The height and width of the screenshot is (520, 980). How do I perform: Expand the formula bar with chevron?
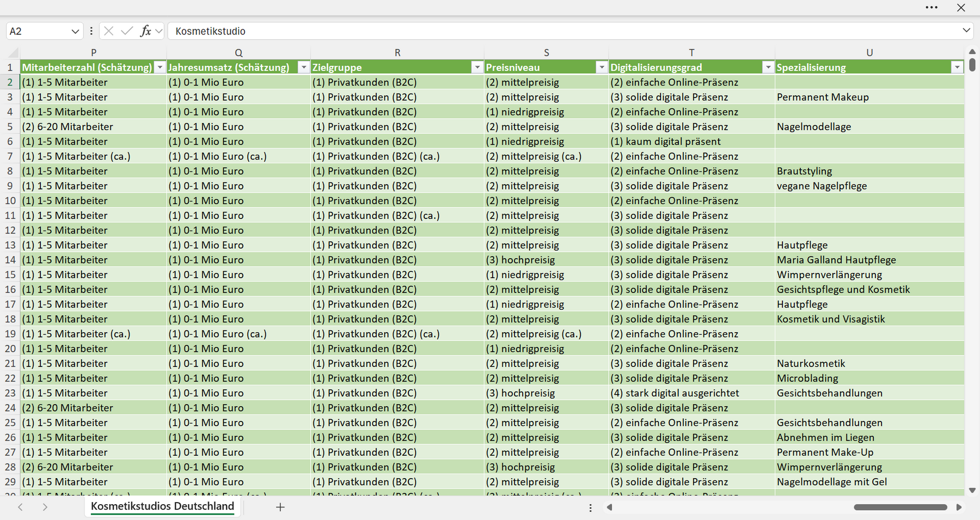(x=966, y=30)
